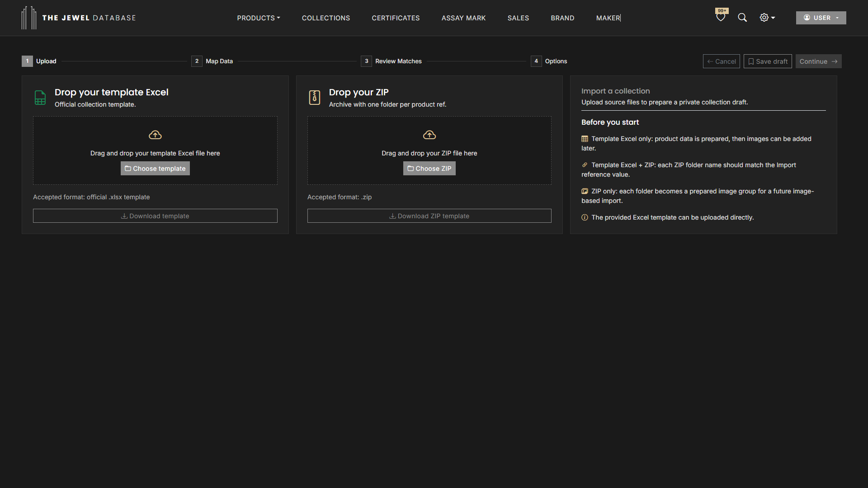This screenshot has width=868, height=488.
Task: Click 'Drag and drop your ZIP file here'
Action: click(429, 153)
